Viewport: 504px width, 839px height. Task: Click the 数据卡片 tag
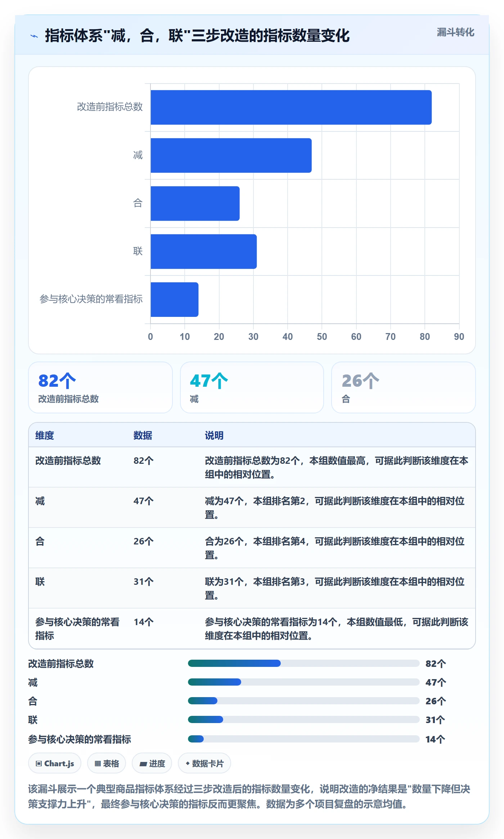click(x=204, y=763)
